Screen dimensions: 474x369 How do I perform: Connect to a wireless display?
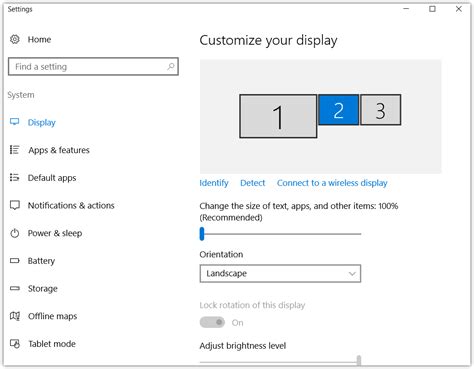tap(332, 183)
